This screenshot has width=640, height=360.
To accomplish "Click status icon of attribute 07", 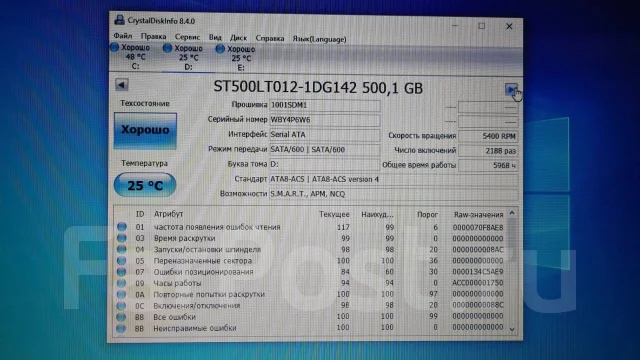I will pos(122,271).
